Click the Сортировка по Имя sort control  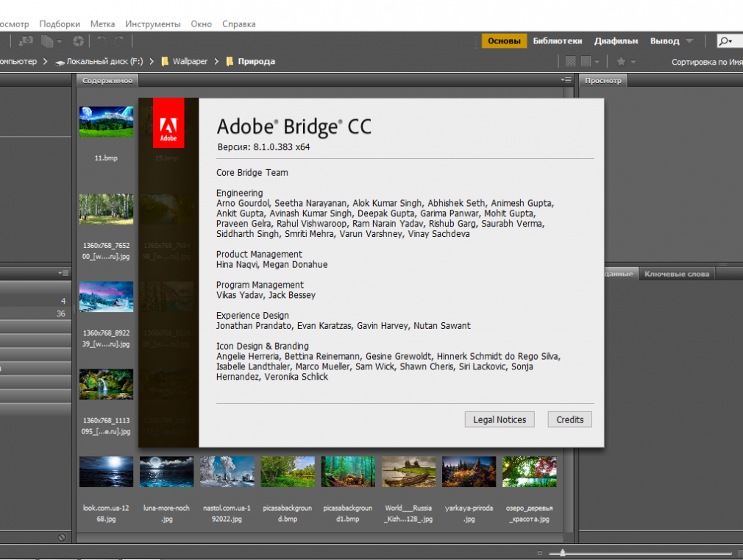point(707,62)
